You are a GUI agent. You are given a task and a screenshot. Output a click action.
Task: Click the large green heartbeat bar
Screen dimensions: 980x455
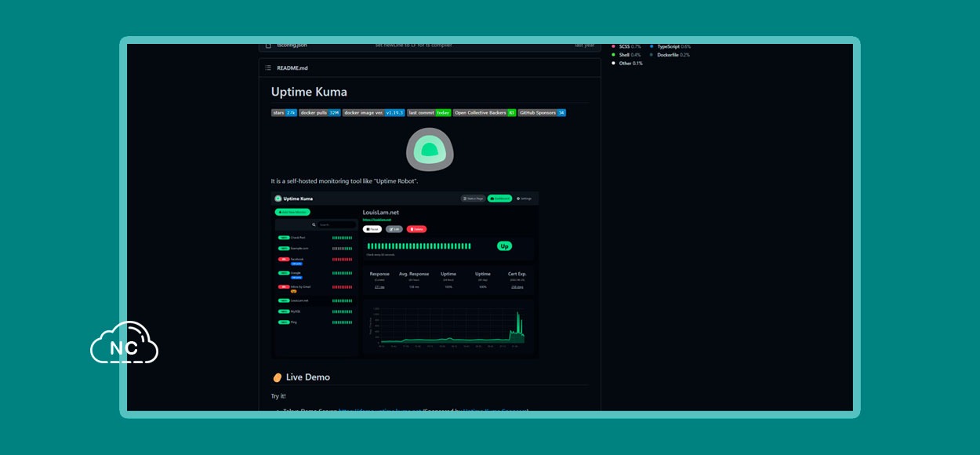[419, 246]
